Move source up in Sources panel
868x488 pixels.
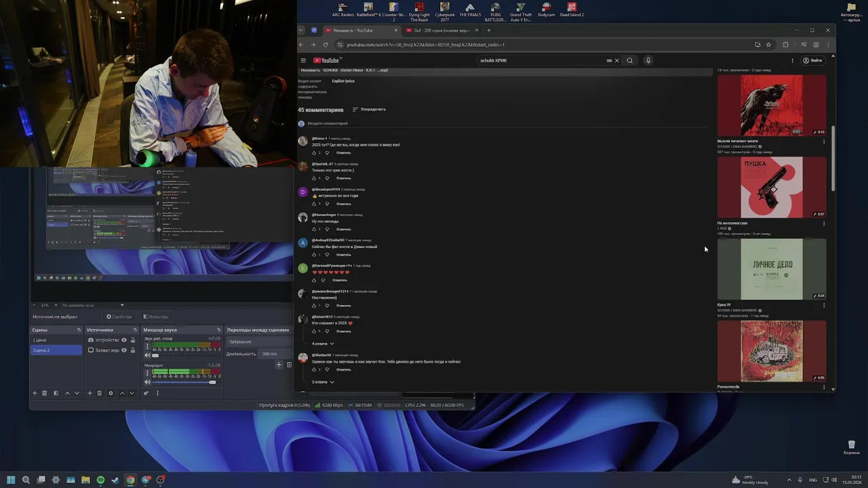(122, 393)
